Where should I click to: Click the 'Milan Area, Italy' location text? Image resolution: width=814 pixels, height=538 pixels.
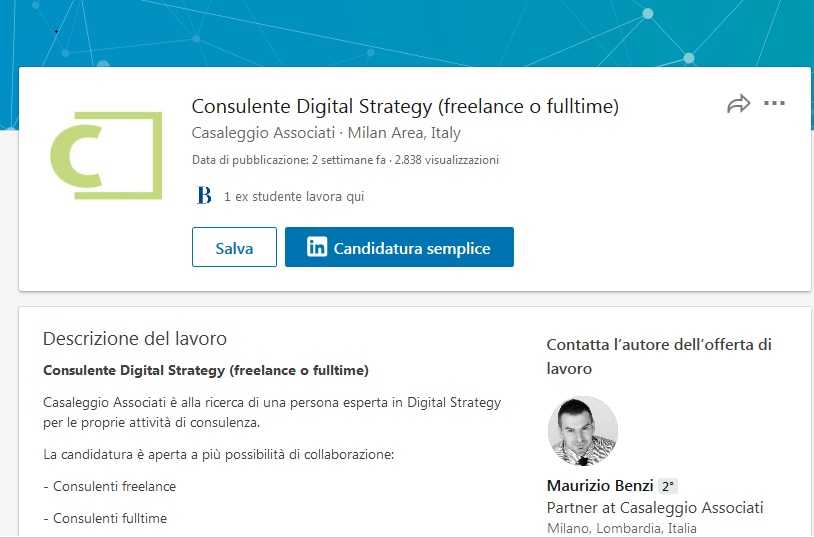point(404,133)
